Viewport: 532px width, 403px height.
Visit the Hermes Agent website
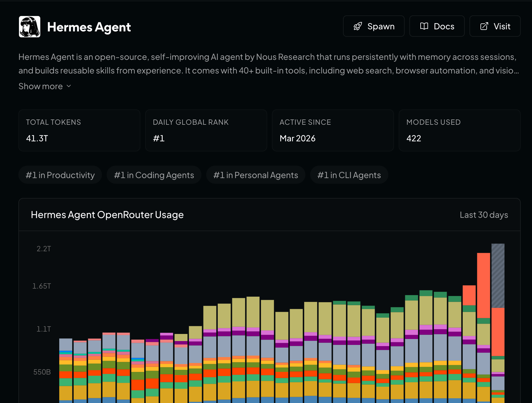[x=495, y=26]
